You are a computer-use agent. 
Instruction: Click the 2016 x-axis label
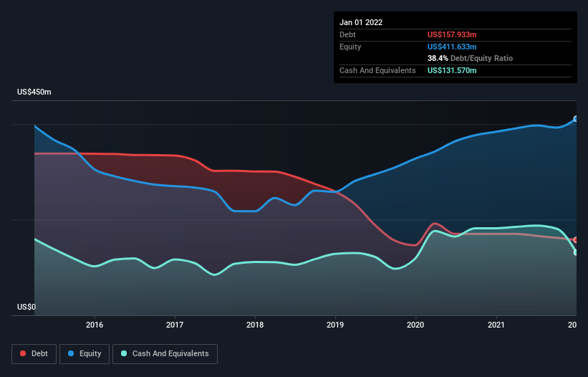[x=95, y=325]
